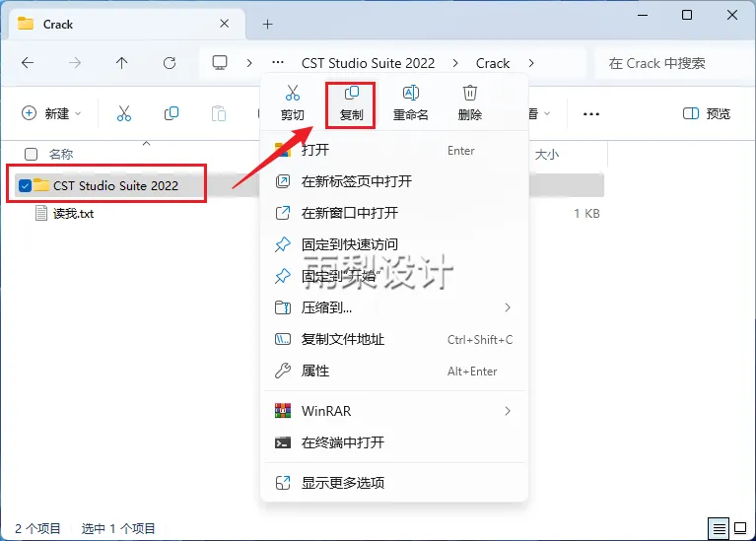
Task: Select the 读我.txt file
Action: 73,213
